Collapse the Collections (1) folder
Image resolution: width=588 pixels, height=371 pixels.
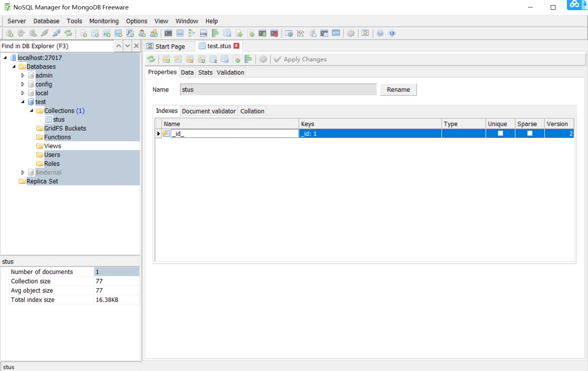point(31,110)
